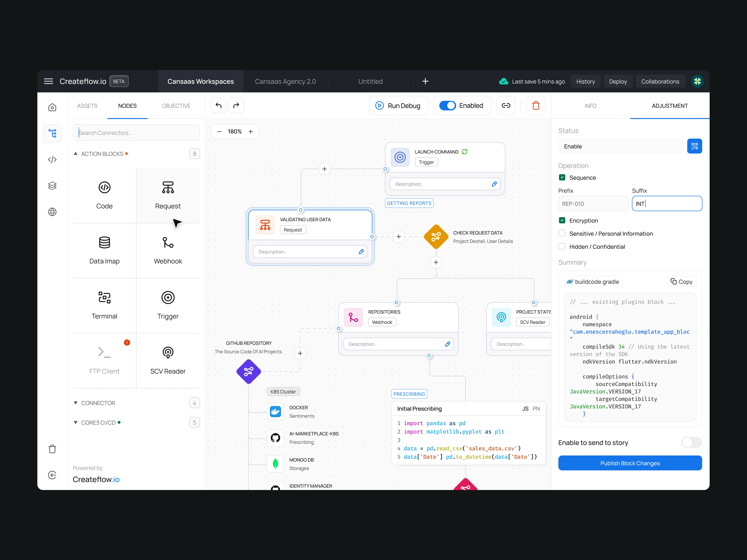Check Sensitive / Personal Information box
Screen dimensions: 747x560
point(562,233)
